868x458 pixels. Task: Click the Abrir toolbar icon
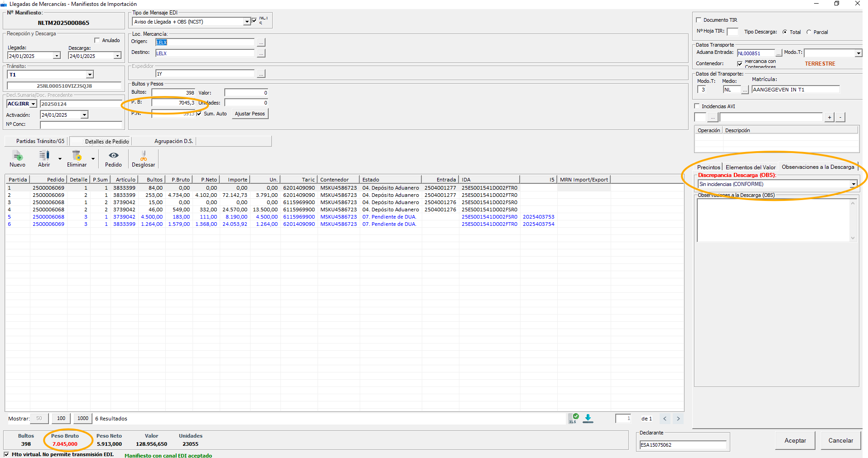44,156
